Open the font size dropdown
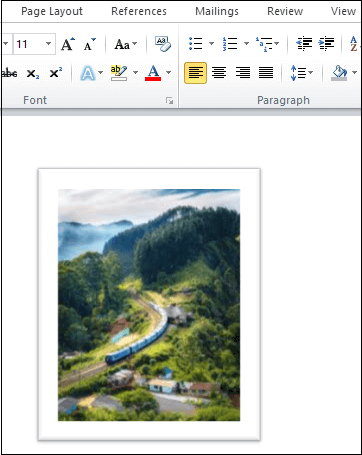The width and height of the screenshot is (362, 455). point(48,44)
